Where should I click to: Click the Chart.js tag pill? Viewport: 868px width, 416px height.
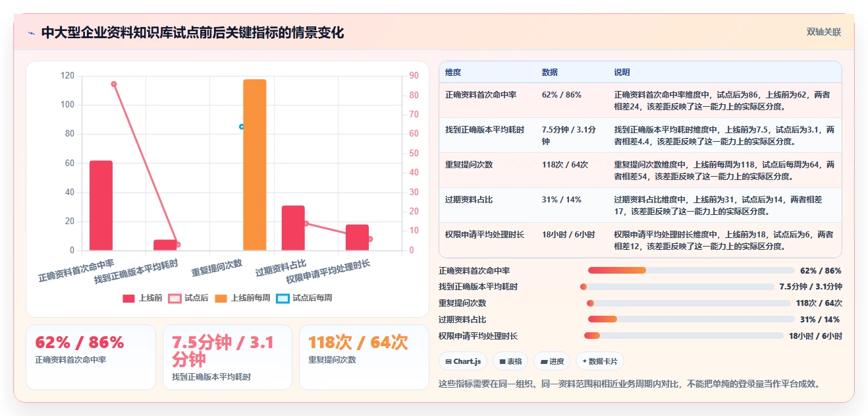click(x=464, y=361)
